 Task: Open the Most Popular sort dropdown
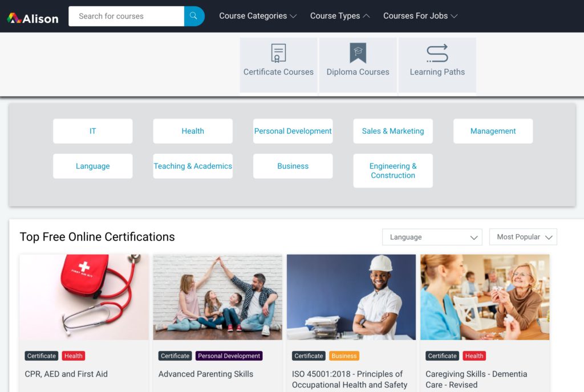pyautogui.click(x=523, y=237)
